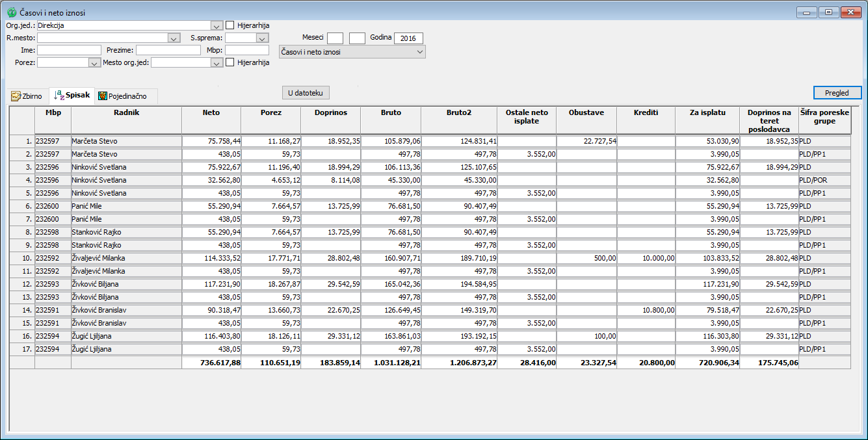
Task: Open the Mesto org.jed dropdown
Action: click(217, 62)
